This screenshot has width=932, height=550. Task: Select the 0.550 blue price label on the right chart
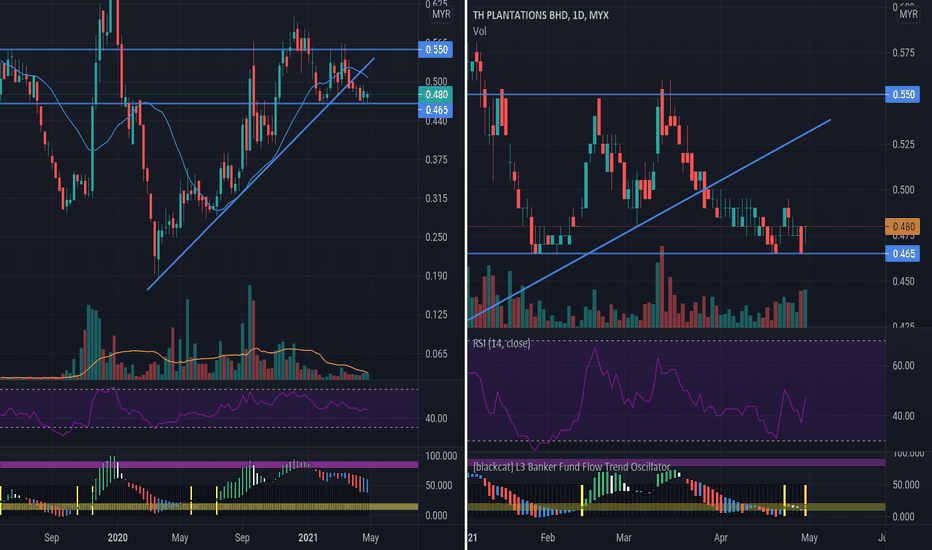[902, 95]
